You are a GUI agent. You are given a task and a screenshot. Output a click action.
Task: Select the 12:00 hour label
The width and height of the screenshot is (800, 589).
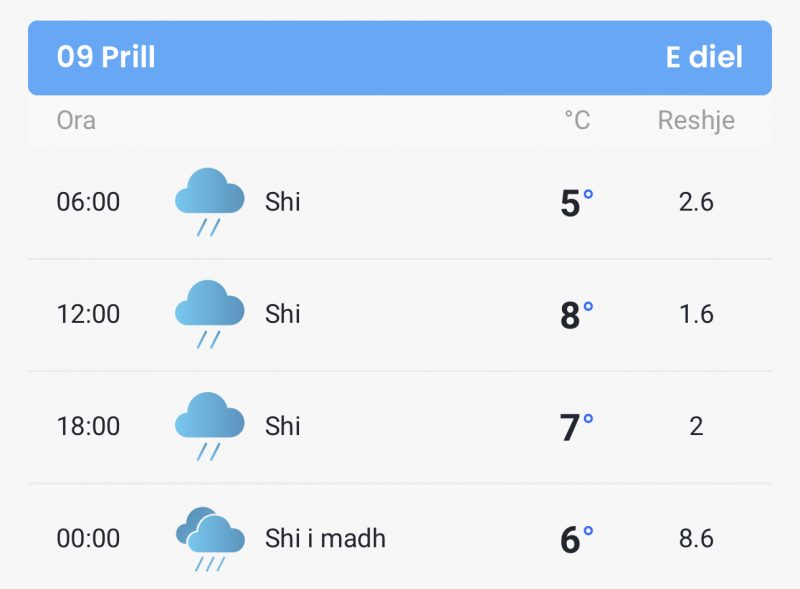point(88,314)
